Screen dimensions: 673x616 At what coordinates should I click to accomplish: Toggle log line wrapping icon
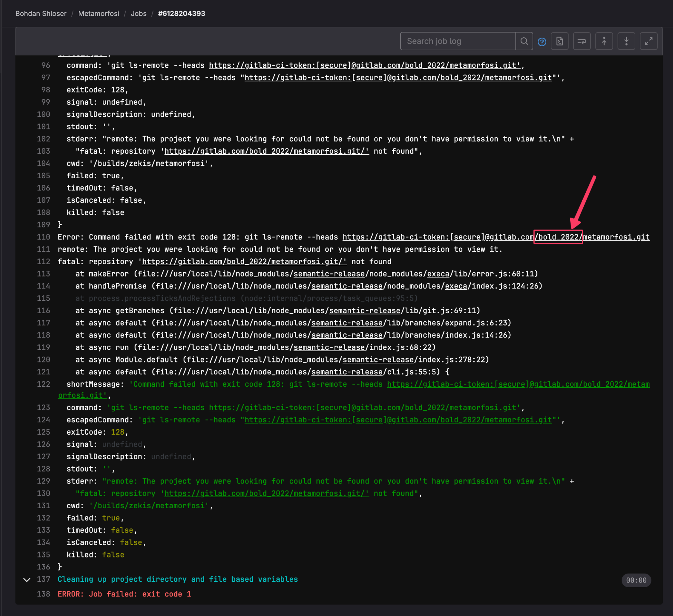582,41
